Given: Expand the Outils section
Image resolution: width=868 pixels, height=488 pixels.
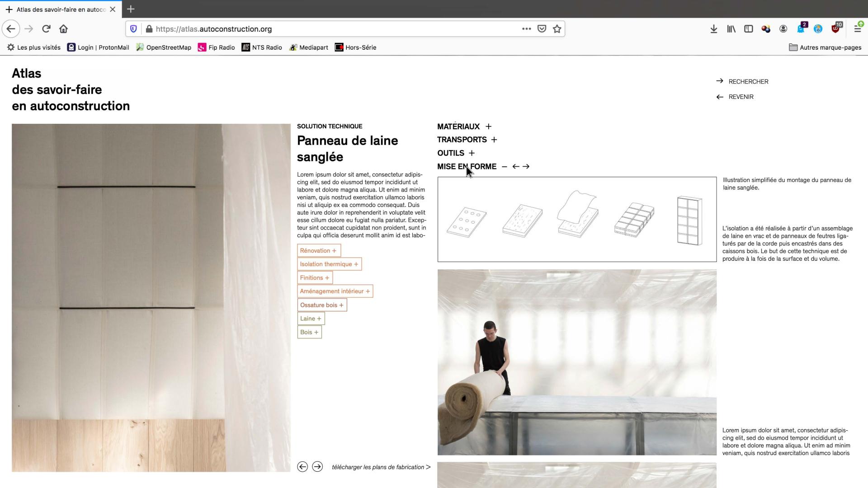Looking at the screenshot, I should pos(472,153).
